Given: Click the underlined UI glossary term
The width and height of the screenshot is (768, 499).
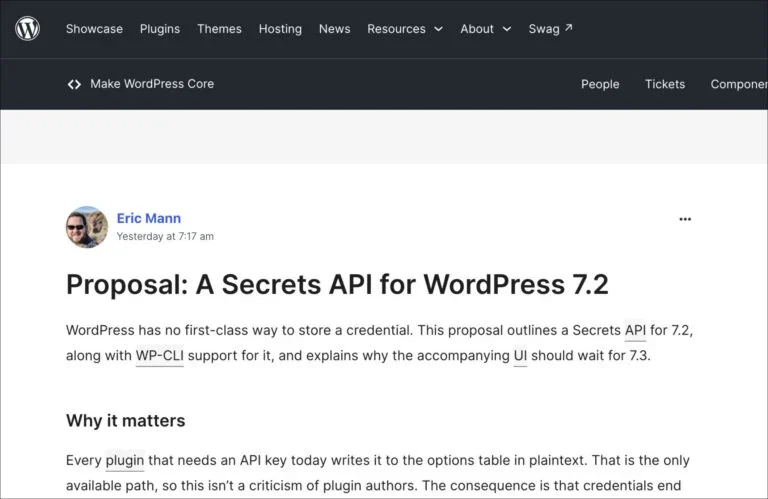Looking at the screenshot, I should (520, 356).
